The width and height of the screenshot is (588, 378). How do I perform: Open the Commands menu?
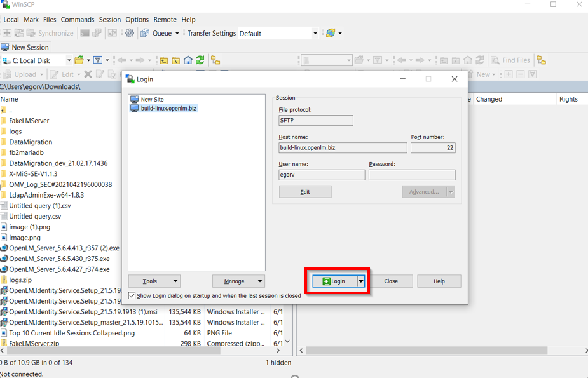point(78,20)
